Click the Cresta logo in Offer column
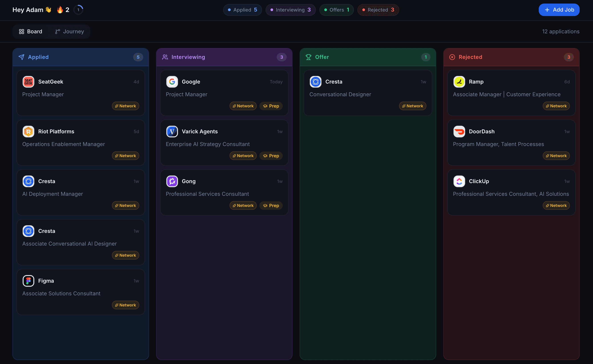 pos(316,82)
